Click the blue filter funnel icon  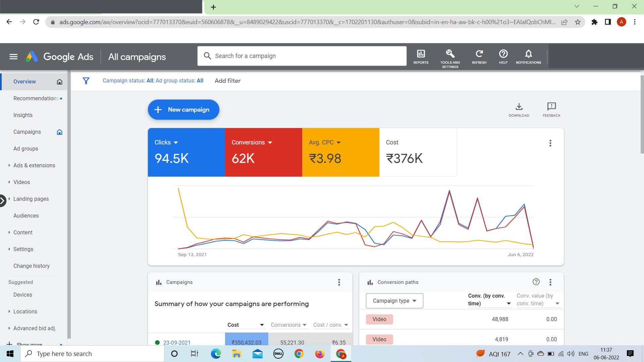click(86, 81)
